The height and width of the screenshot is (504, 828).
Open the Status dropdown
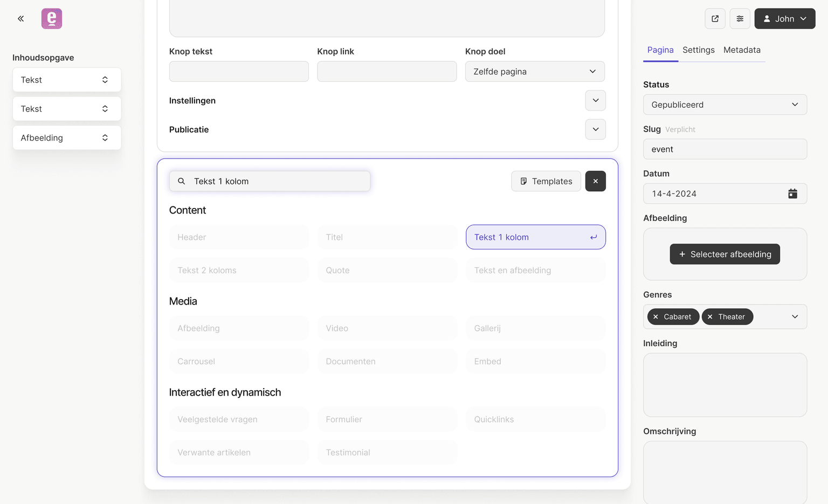tap(724, 105)
